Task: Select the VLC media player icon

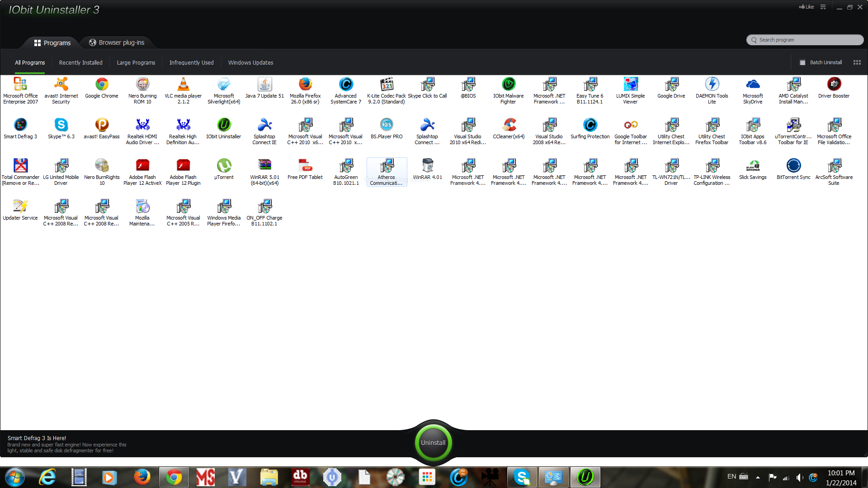Action: coord(183,84)
